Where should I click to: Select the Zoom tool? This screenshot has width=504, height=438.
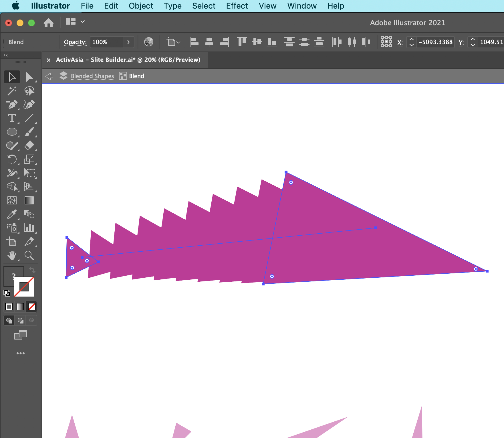coord(30,256)
